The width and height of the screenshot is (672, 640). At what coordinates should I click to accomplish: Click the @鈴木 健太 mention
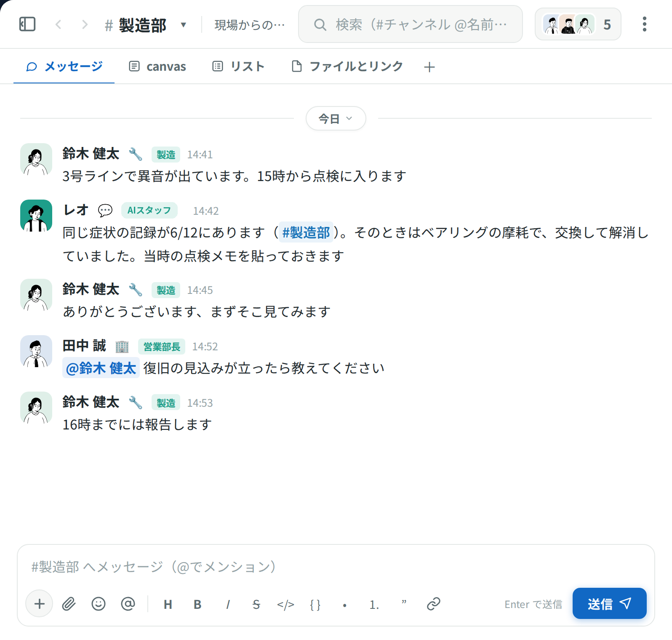click(x=101, y=368)
